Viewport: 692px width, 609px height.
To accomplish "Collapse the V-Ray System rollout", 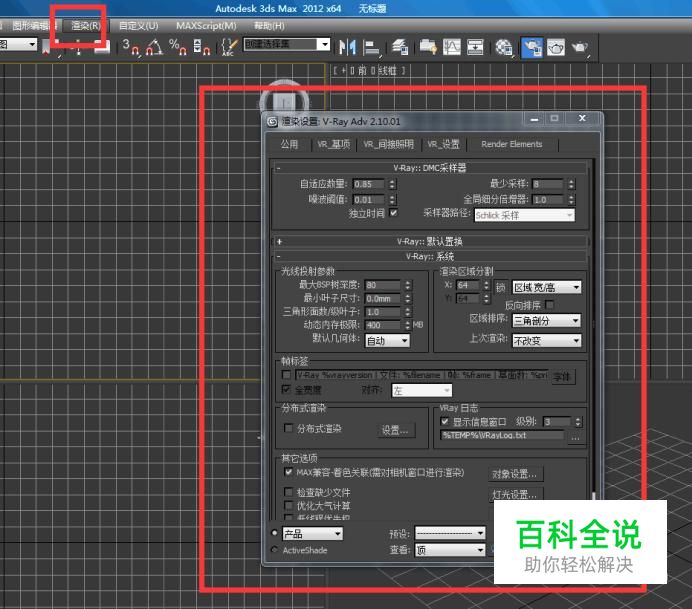I will point(430,256).
